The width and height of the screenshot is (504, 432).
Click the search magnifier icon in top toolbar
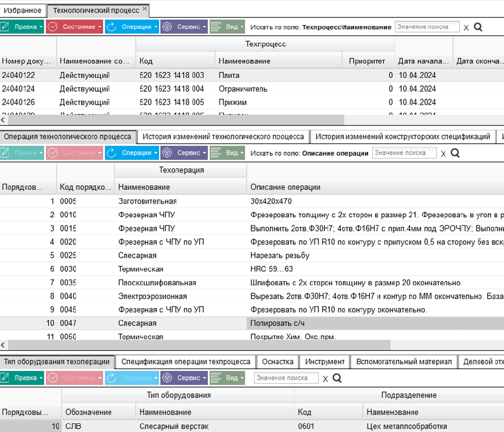coord(478,27)
